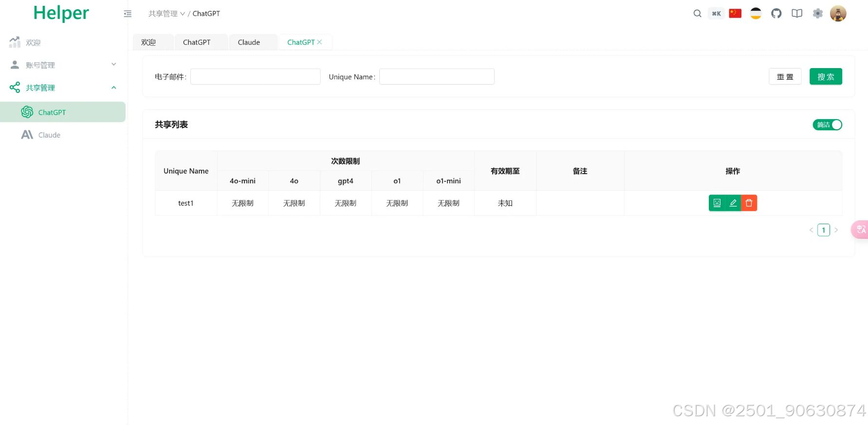Screen dimensions: 868x425
Task: Collapse the sidebar menu icon
Action: coord(128,14)
